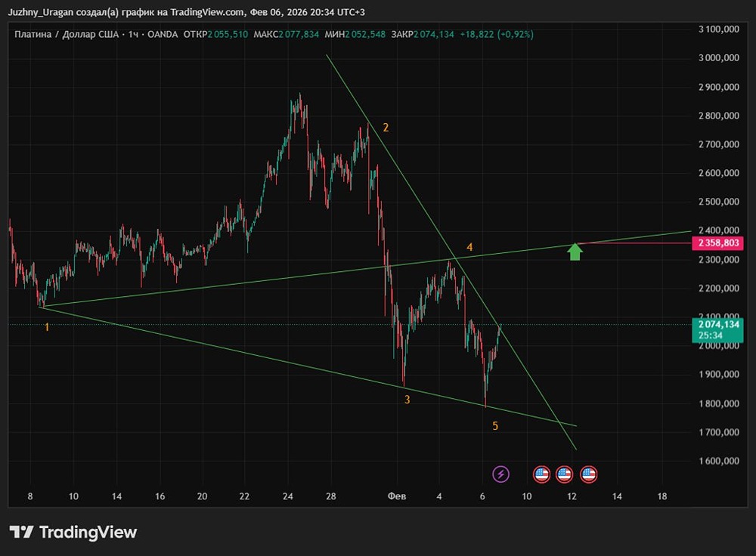Select orange wave label 3
Image resolution: width=756 pixels, height=556 pixels.
point(407,400)
